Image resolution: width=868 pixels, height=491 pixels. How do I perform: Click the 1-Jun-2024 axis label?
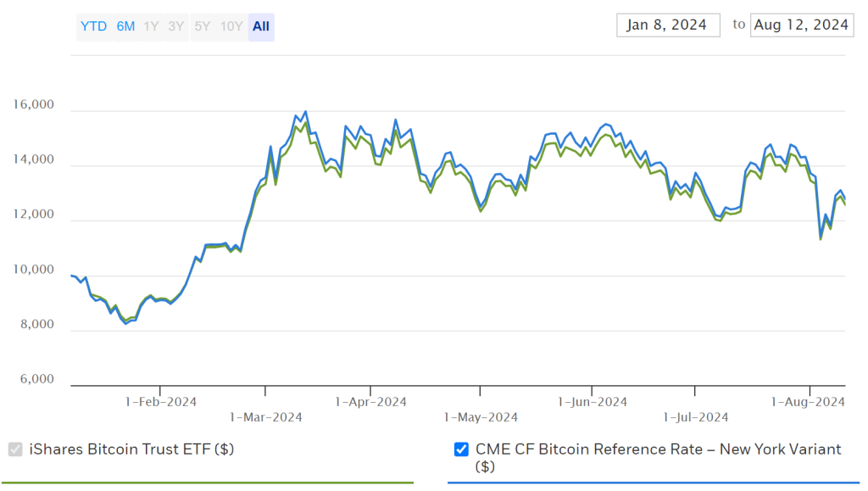[593, 401]
